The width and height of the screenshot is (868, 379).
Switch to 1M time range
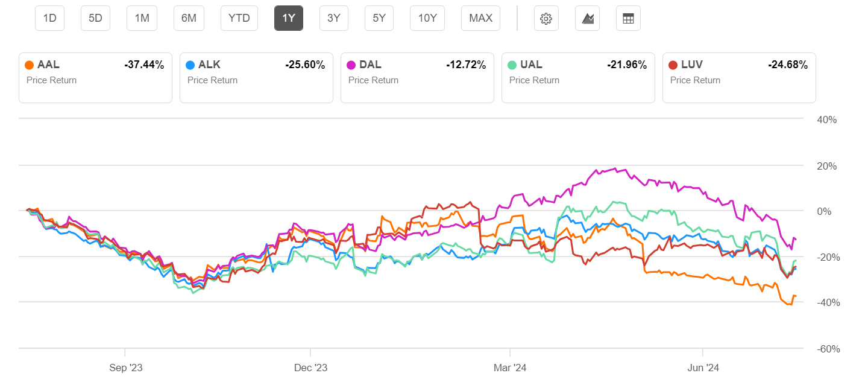pos(142,18)
